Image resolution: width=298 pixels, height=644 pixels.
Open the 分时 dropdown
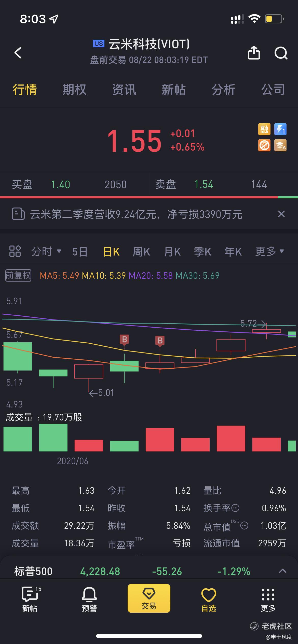click(46, 252)
